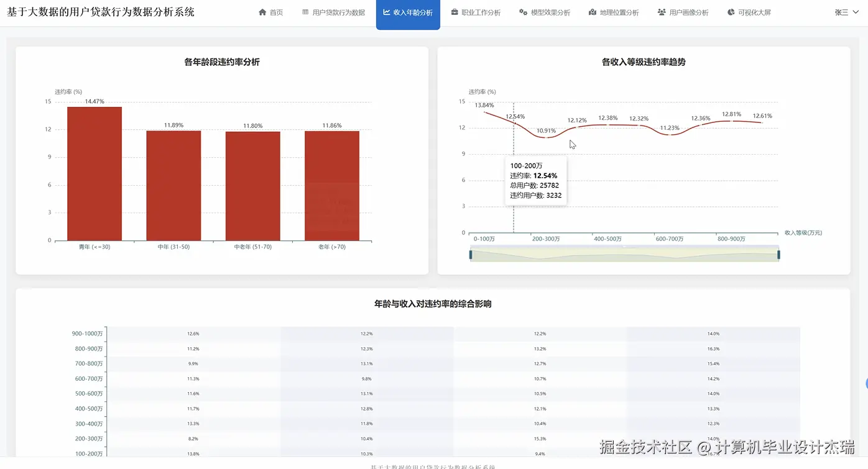Viewport: 868px width, 469px height.
Task: Click the middle of the data zoom slider track
Action: point(625,255)
